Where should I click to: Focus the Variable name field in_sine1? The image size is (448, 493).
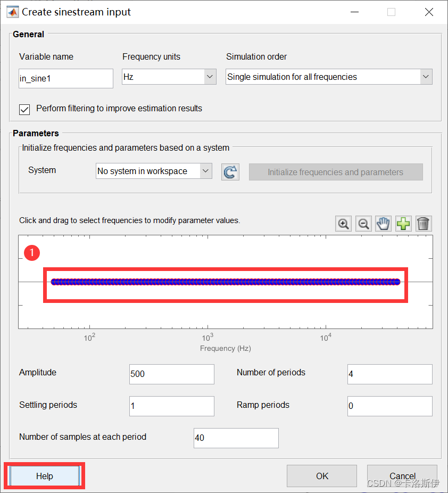(x=66, y=79)
